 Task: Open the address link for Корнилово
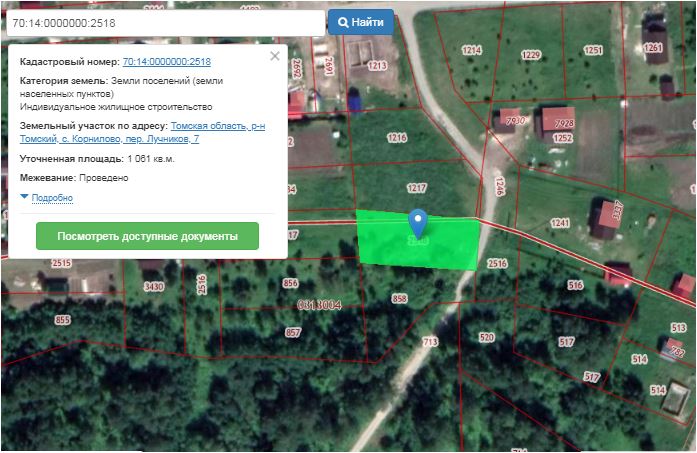(x=142, y=132)
